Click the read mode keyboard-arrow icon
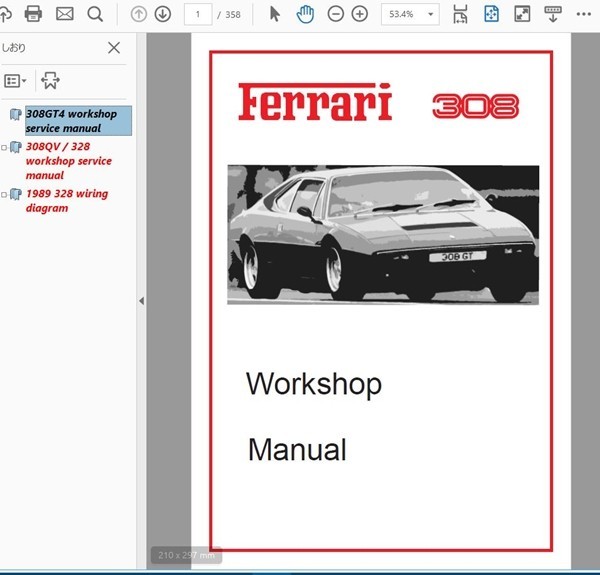The width and height of the screenshot is (600, 575). pyautogui.click(x=553, y=15)
